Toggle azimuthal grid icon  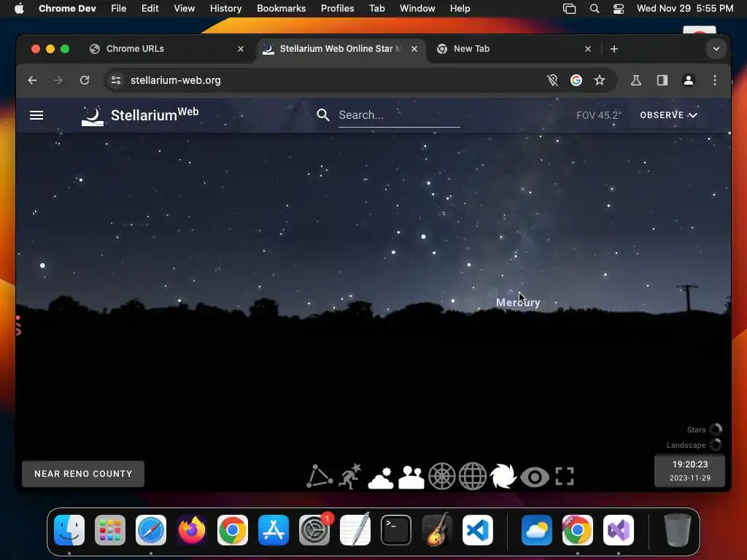coord(441,476)
